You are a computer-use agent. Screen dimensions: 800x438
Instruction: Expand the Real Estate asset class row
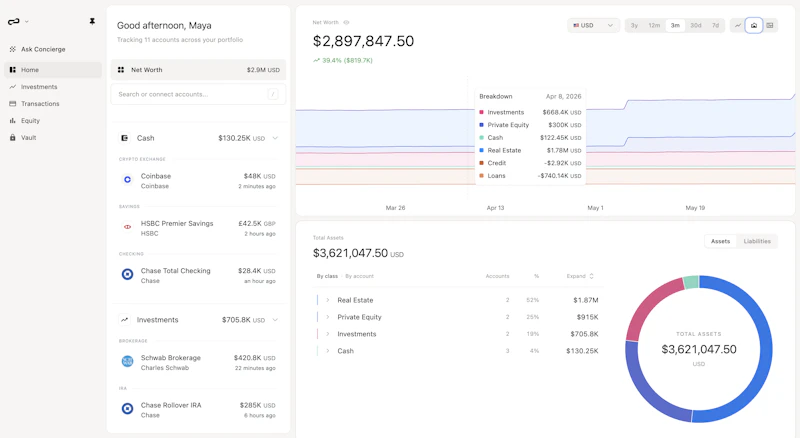tap(328, 300)
